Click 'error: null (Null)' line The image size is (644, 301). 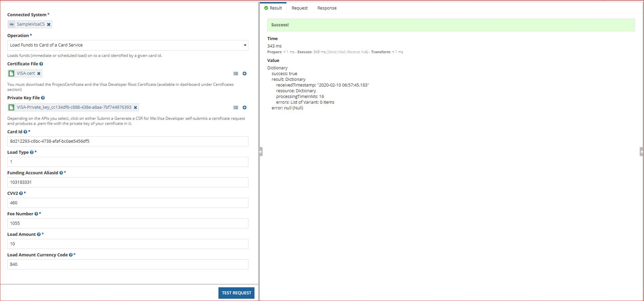[x=287, y=108]
